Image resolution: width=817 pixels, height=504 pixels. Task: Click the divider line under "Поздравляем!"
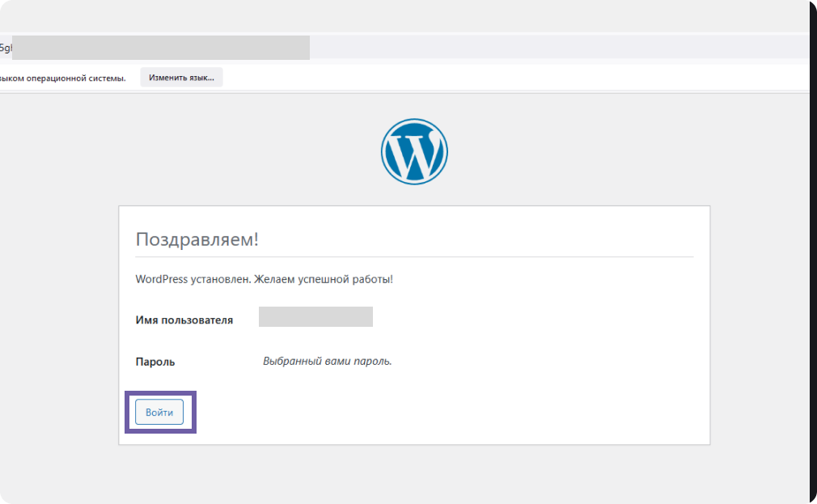(x=414, y=257)
